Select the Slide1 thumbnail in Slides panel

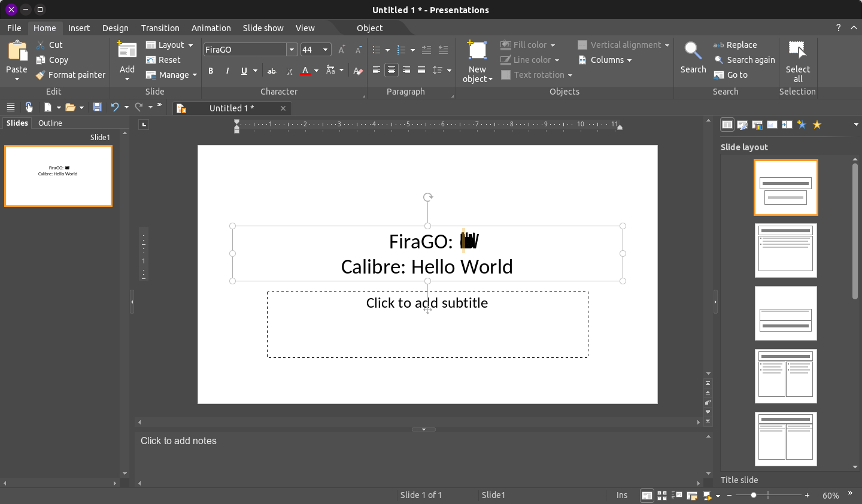tap(58, 176)
